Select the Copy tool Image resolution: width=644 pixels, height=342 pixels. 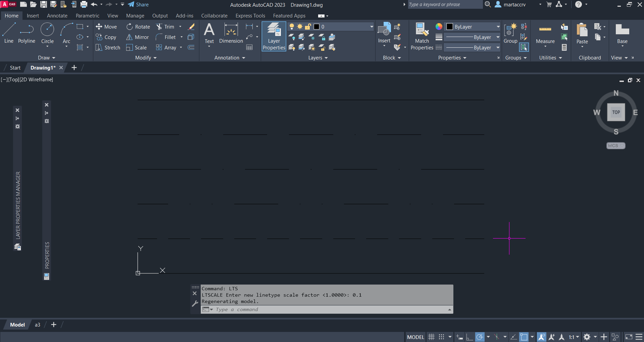tap(106, 37)
